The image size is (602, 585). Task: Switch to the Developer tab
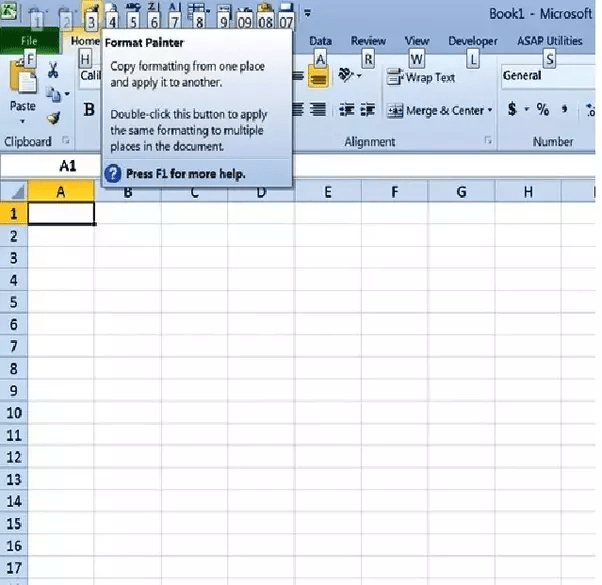tap(473, 41)
